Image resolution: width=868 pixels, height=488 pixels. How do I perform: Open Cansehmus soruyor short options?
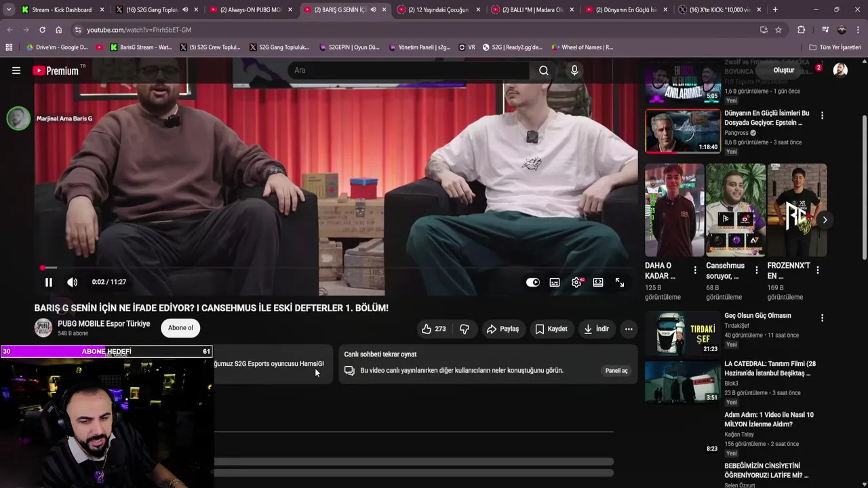tap(756, 270)
